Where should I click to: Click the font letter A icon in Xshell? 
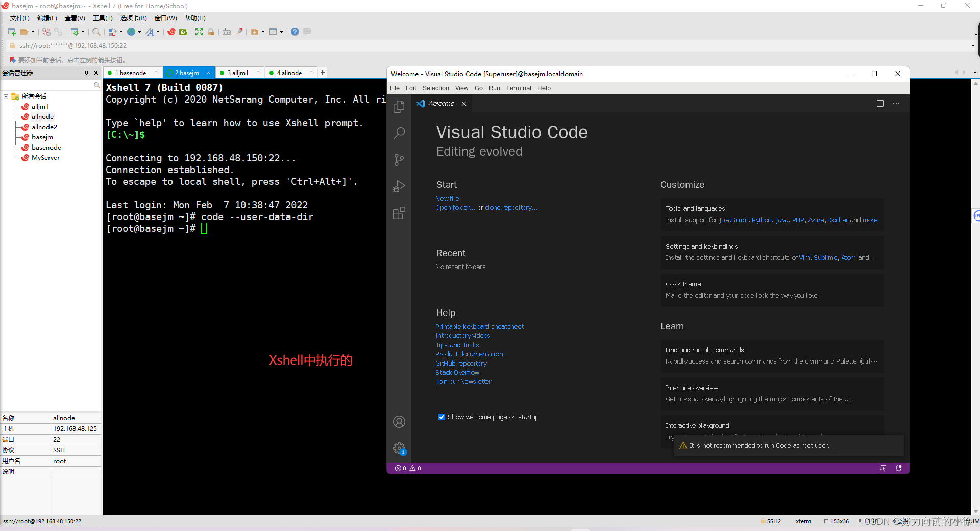click(x=150, y=32)
